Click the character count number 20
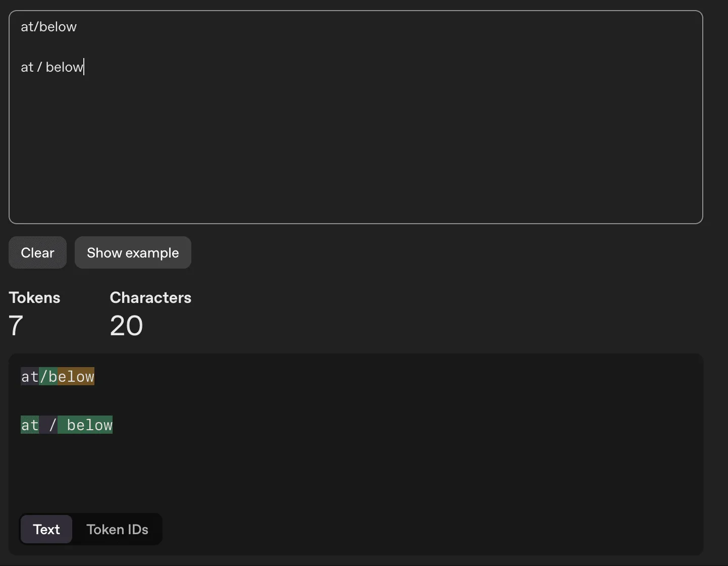728x566 pixels. (x=126, y=326)
